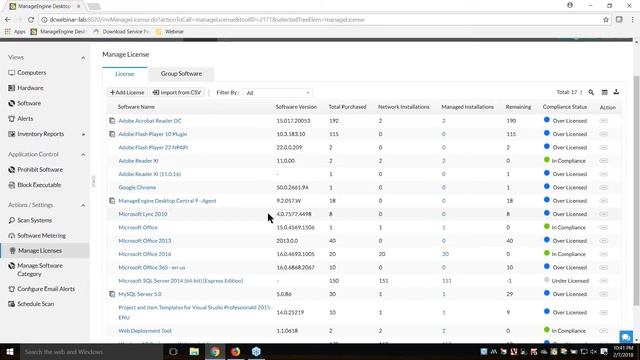This screenshot has width=640, height=360.
Task: Click Import from CSV button
Action: click(177, 93)
